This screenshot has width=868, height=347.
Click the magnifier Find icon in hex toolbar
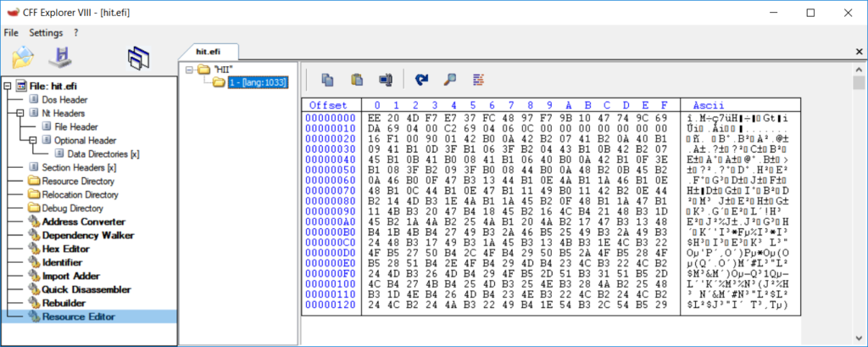point(451,80)
